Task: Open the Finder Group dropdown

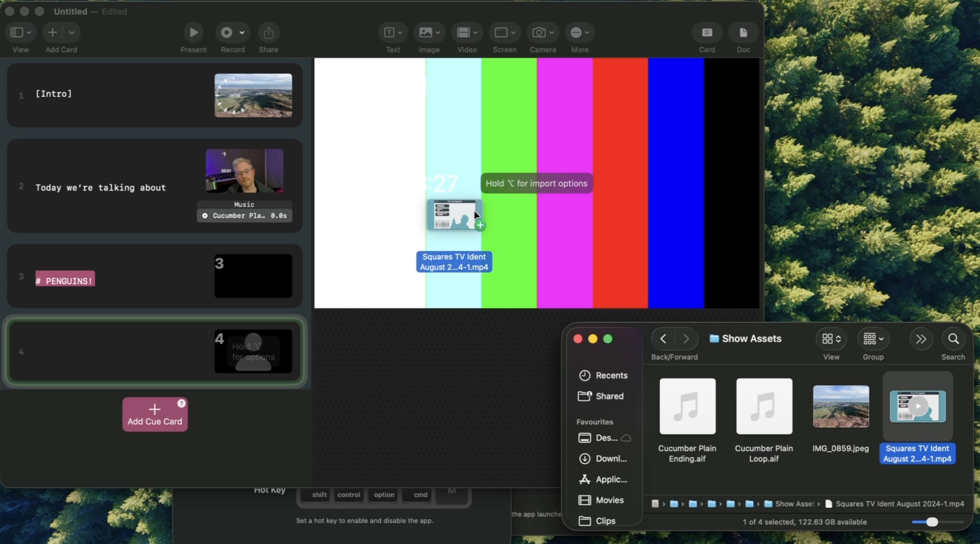Action: 873,339
